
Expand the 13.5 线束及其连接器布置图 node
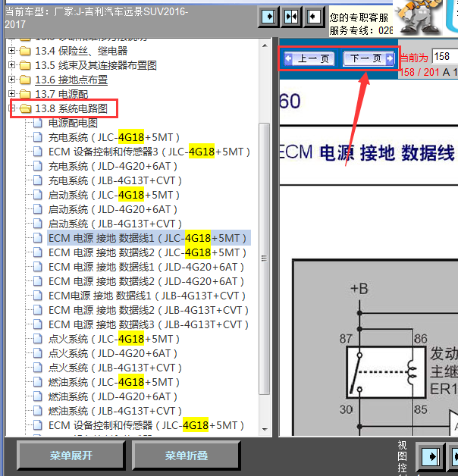11,64
